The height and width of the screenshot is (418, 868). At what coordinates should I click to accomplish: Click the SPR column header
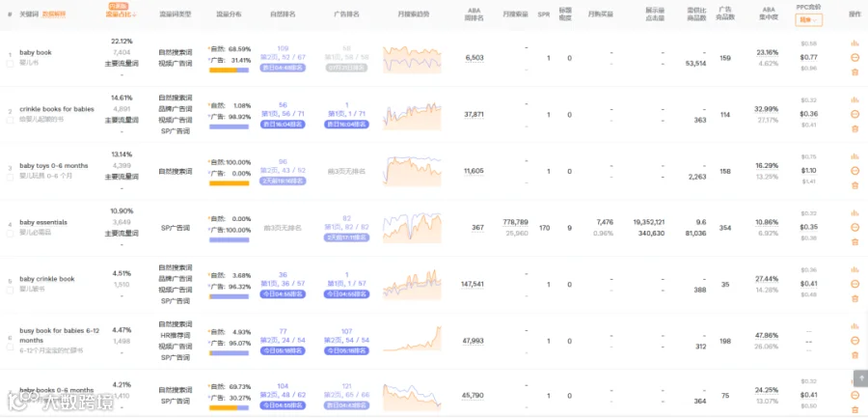(x=544, y=14)
